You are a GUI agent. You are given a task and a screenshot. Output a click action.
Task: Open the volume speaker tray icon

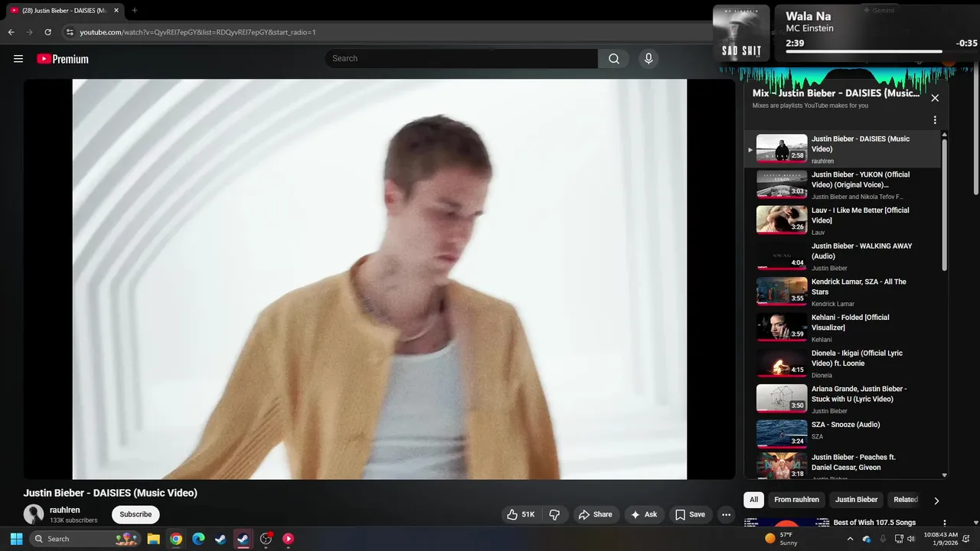[x=911, y=539]
